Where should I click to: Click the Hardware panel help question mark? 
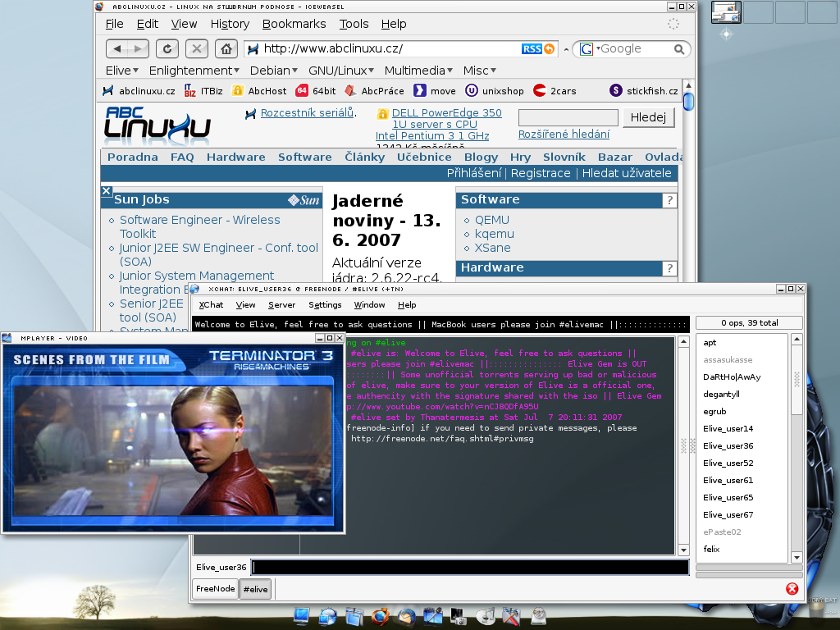tap(669, 268)
